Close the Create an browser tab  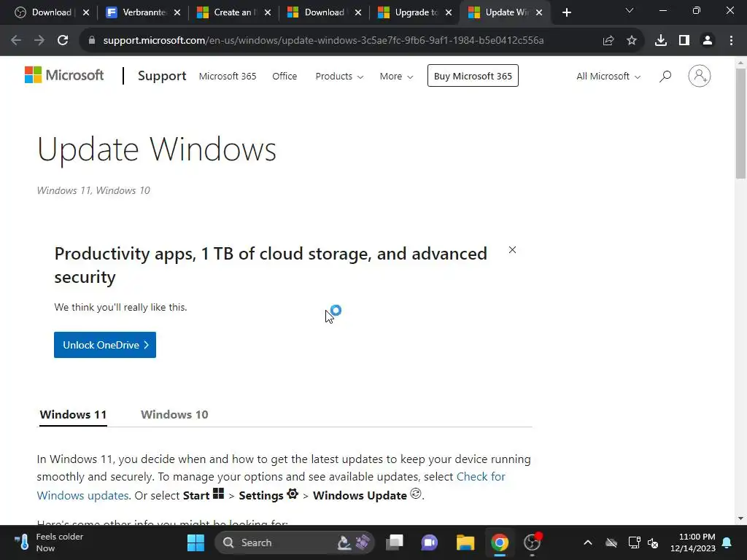point(267,13)
